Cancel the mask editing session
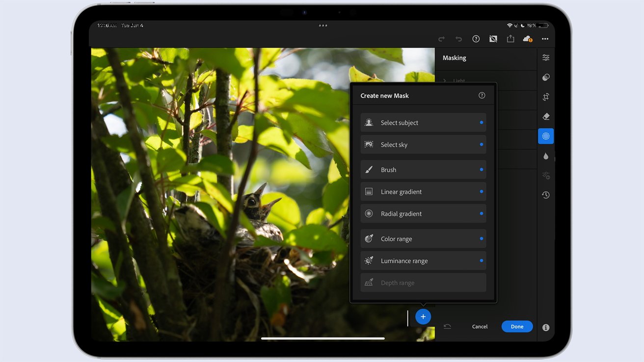Screen dimensions: 644x362 [480, 326]
